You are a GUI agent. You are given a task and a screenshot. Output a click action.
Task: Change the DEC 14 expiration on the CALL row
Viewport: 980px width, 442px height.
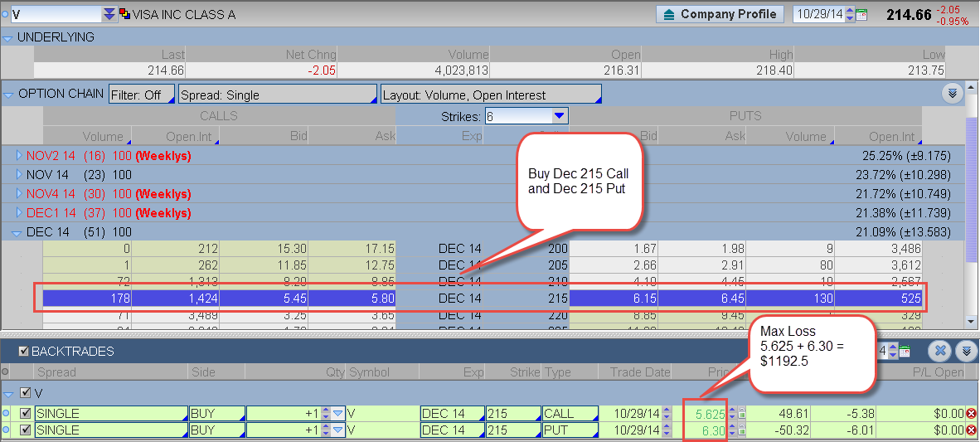(x=453, y=414)
